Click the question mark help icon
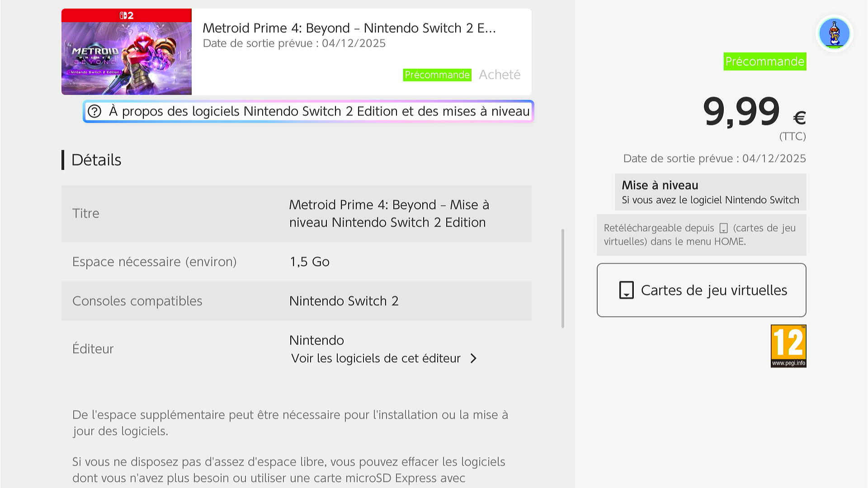Screen dimensions: 868x488 (94, 112)
